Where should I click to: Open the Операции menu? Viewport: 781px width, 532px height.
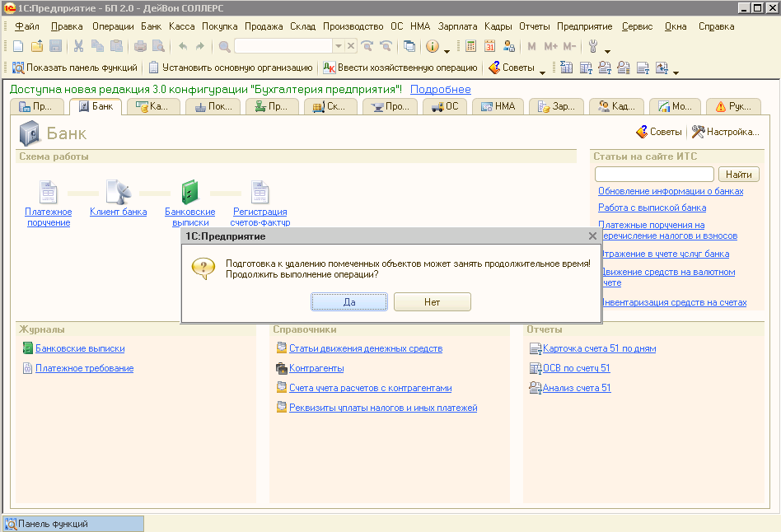click(113, 26)
